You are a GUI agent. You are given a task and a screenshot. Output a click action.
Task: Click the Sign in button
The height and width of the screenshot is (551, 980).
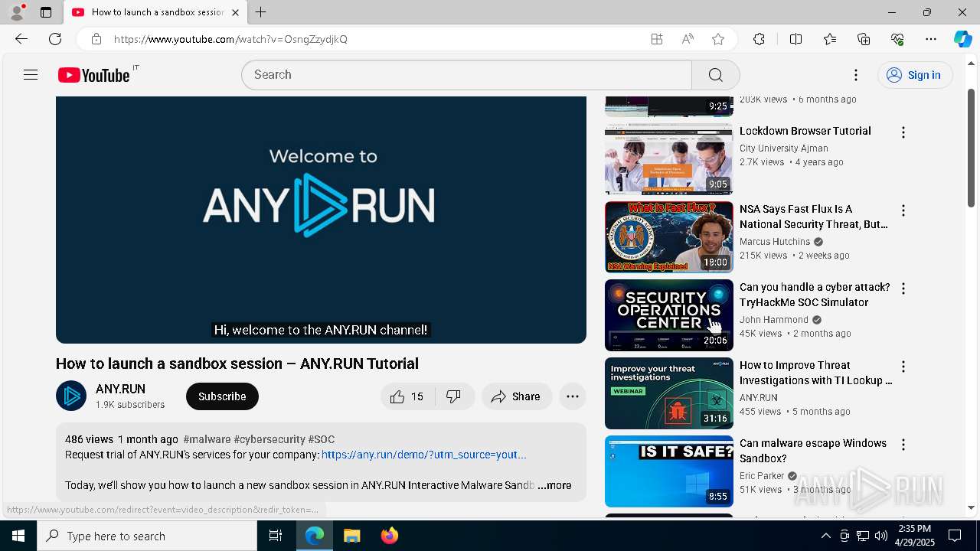(x=914, y=75)
